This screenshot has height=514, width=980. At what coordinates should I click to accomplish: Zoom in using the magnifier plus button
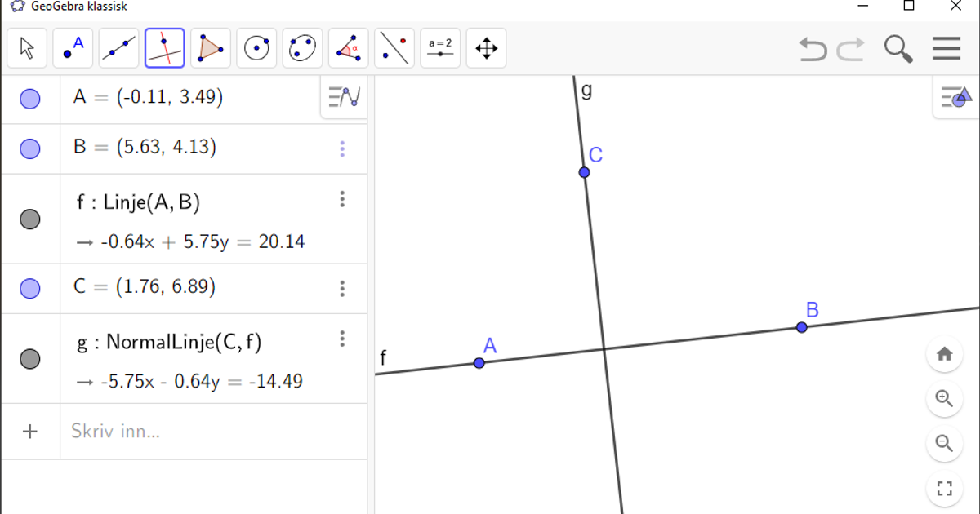coord(945,400)
